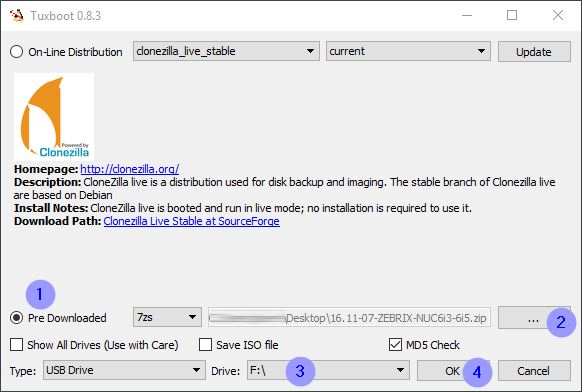The image size is (582, 392).
Task: Click the 'Download Path:' label text
Action: 58,221
